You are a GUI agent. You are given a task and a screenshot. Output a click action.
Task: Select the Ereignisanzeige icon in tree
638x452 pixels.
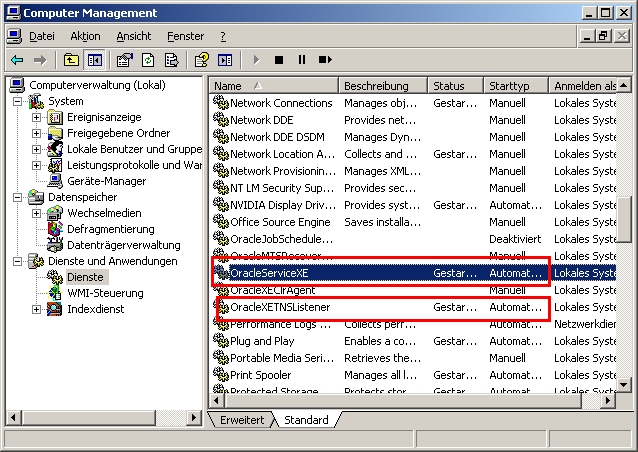pyautogui.click(x=55, y=118)
